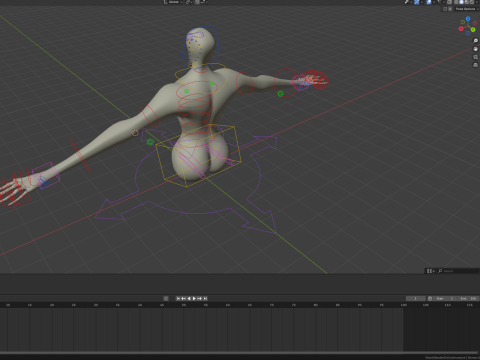Open the Global transform orientation dropdown
The height and width of the screenshot is (360, 480).
click(173, 2)
